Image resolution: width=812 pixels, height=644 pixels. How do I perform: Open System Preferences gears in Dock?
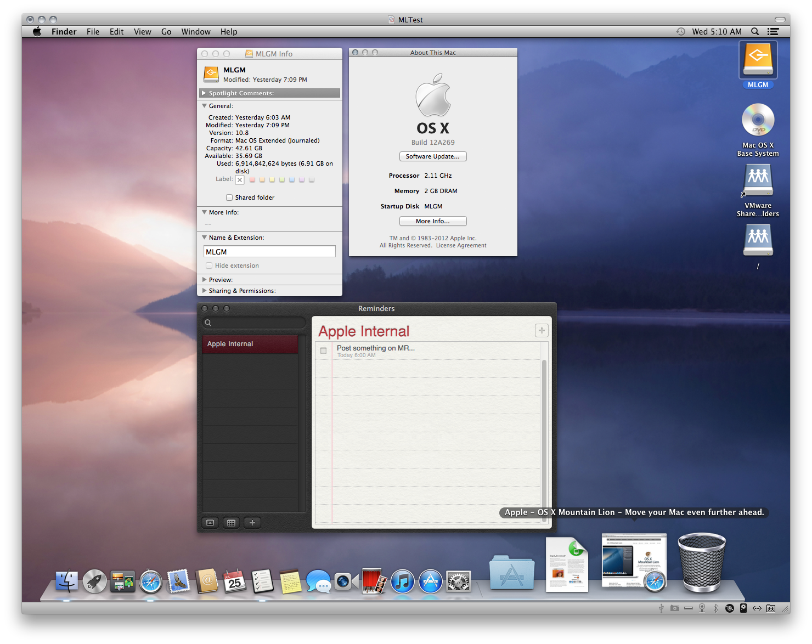click(x=459, y=582)
